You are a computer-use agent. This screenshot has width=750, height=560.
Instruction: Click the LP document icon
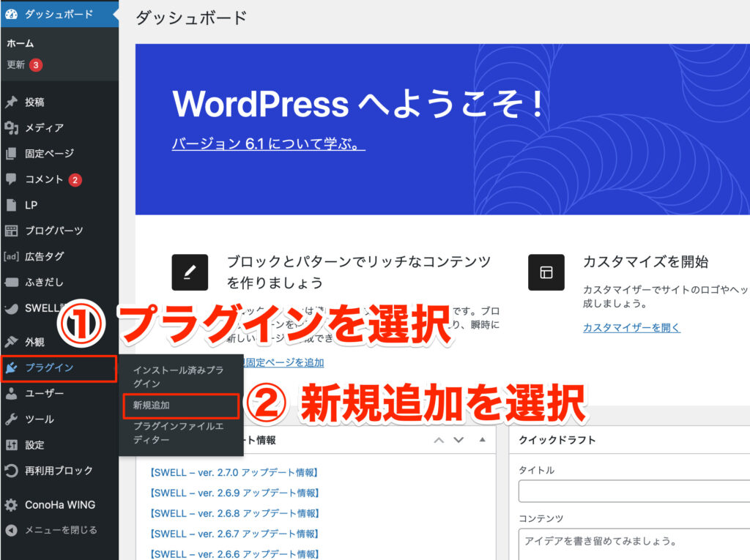[x=11, y=205]
